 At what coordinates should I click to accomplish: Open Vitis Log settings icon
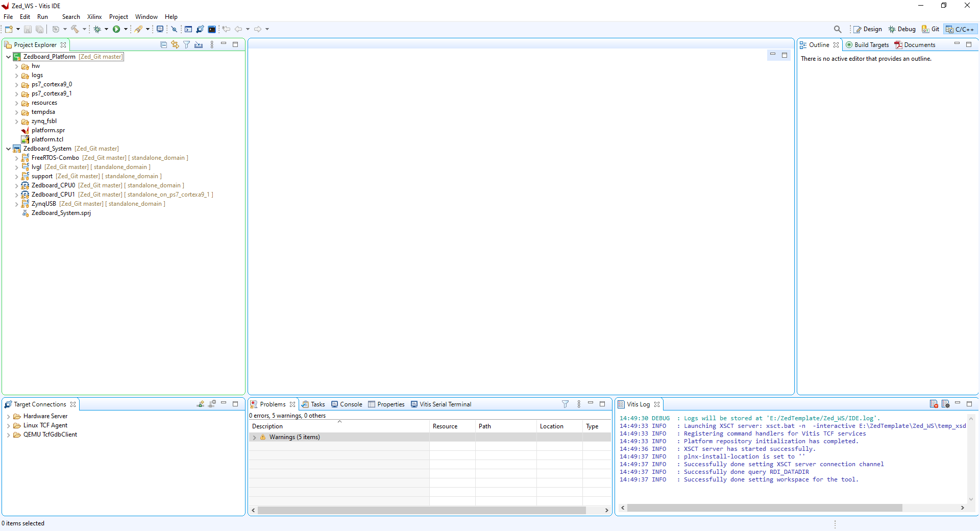coord(945,404)
